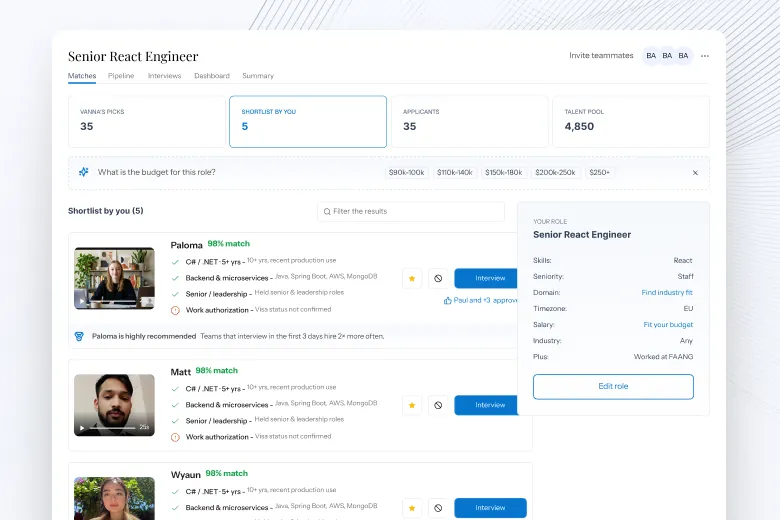Reject Wyaun with the block icon

[x=438, y=508]
